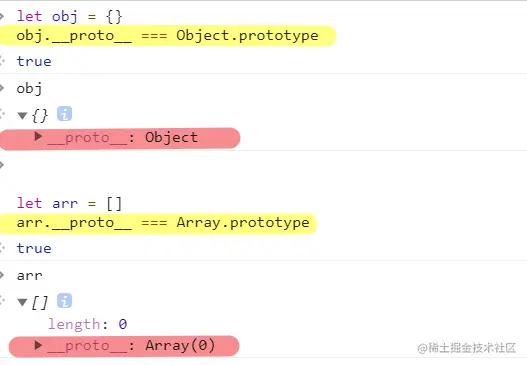Click the input chevron beside obj
The width and height of the screenshot is (527, 365).
[2, 88]
